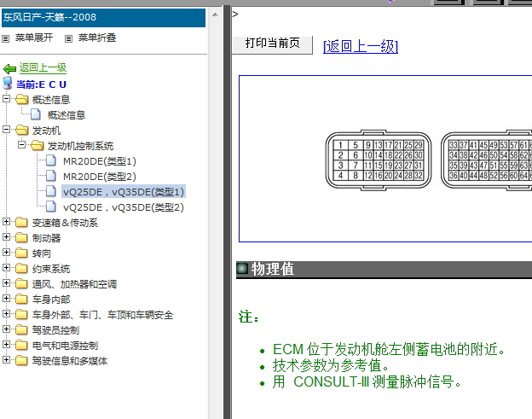Open the blue [返回上一级] link
532x419 pixels.
pyautogui.click(x=361, y=46)
